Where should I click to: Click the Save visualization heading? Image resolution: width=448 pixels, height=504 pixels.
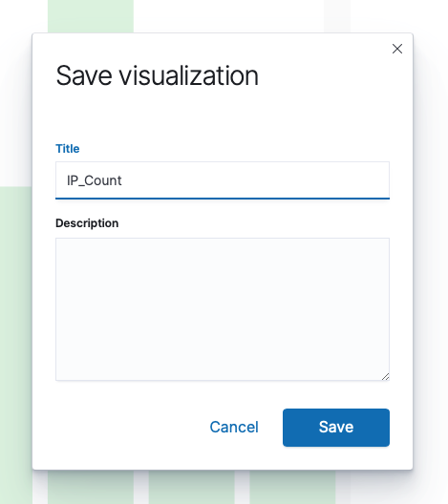(157, 75)
